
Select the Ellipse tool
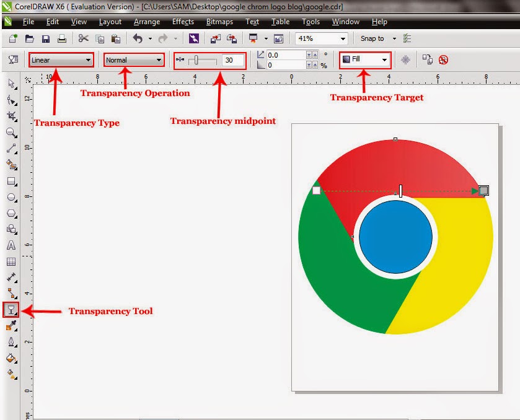point(12,197)
